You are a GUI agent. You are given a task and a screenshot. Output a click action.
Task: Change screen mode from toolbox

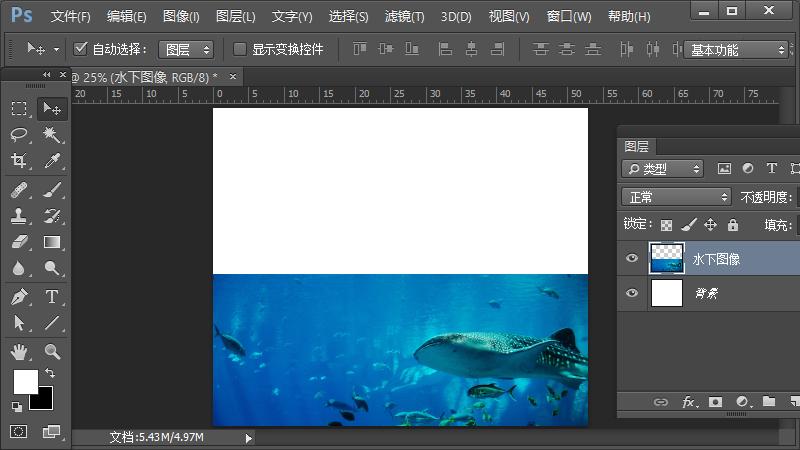click(52, 432)
